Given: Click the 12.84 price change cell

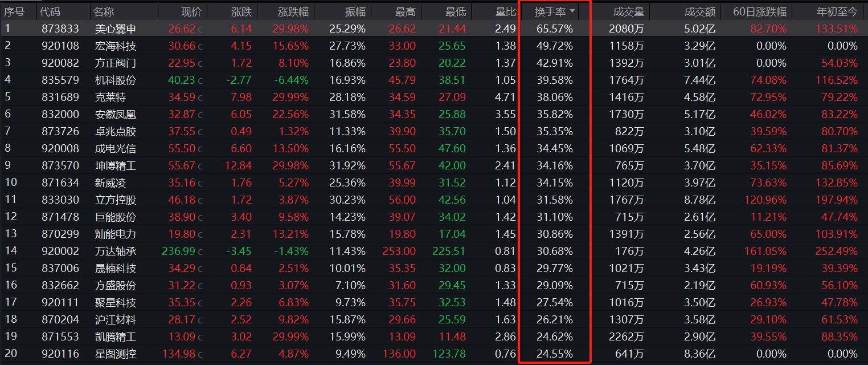Looking at the screenshot, I should coord(239,165).
